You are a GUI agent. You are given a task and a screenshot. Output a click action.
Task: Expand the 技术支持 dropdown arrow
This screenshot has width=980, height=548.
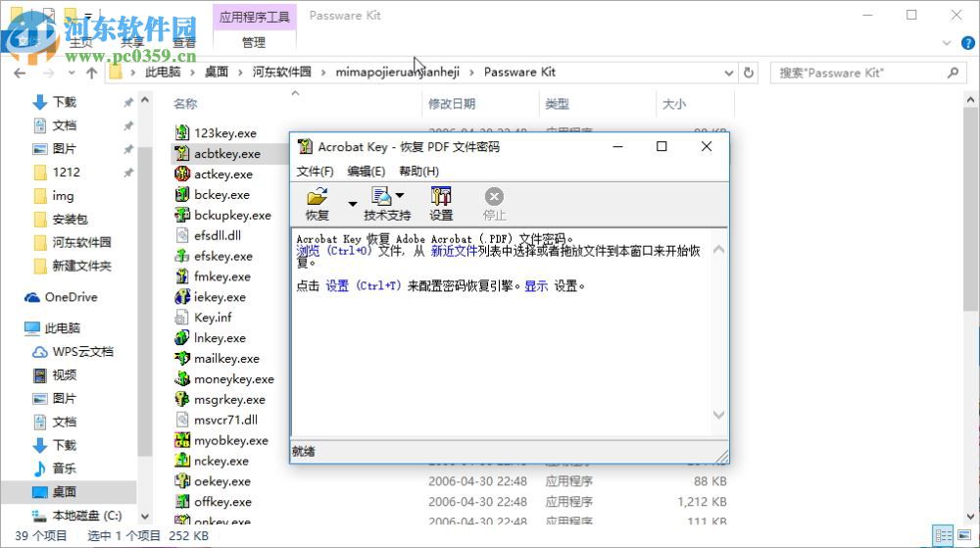pos(400,196)
